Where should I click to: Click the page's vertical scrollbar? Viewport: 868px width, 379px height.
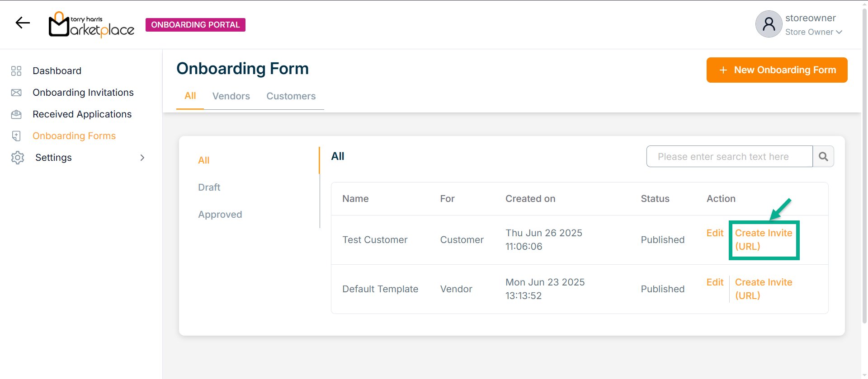(x=864, y=181)
